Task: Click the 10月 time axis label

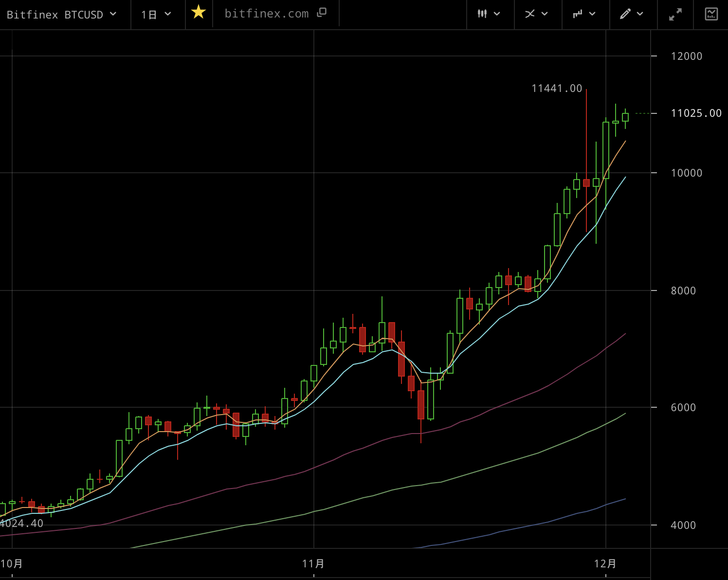Action: click(x=12, y=564)
